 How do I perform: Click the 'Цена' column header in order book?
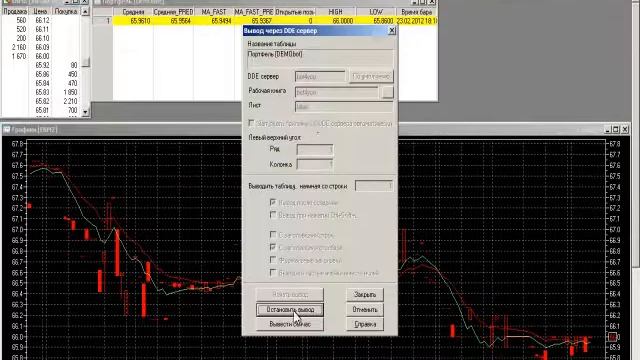tap(40, 11)
